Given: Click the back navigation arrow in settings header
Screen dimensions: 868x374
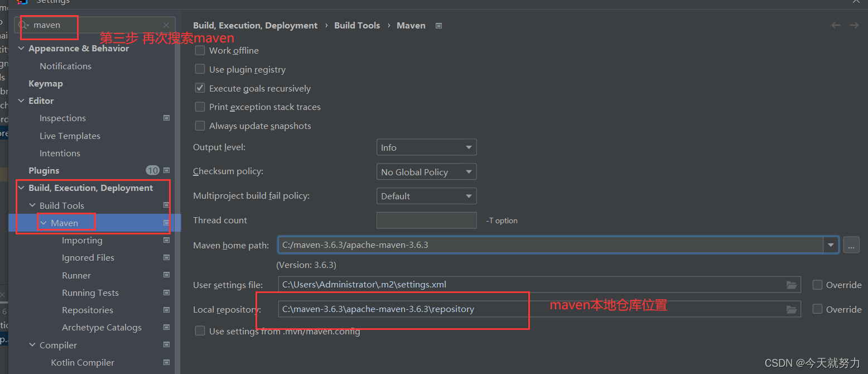Looking at the screenshot, I should point(835,25).
